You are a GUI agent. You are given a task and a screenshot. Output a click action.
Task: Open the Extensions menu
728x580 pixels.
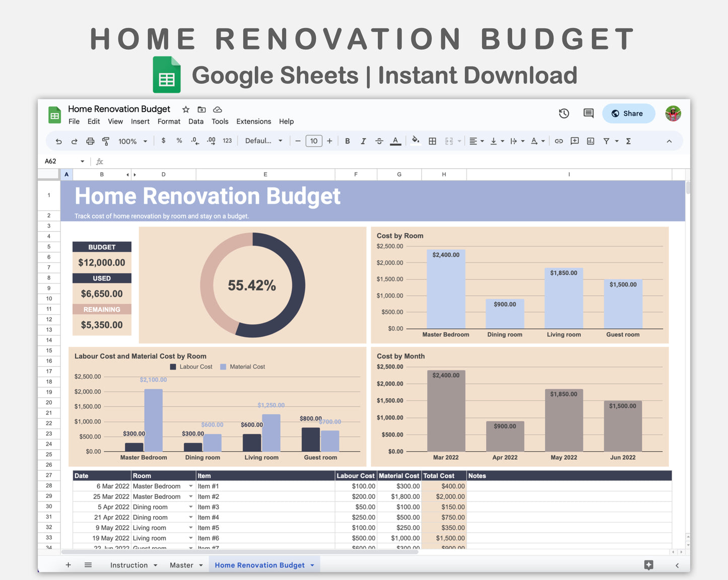point(253,122)
